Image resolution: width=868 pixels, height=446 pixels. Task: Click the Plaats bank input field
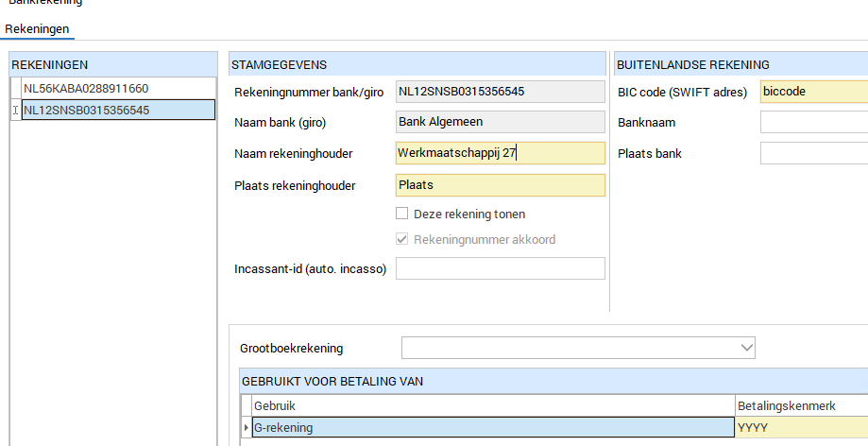point(813,154)
